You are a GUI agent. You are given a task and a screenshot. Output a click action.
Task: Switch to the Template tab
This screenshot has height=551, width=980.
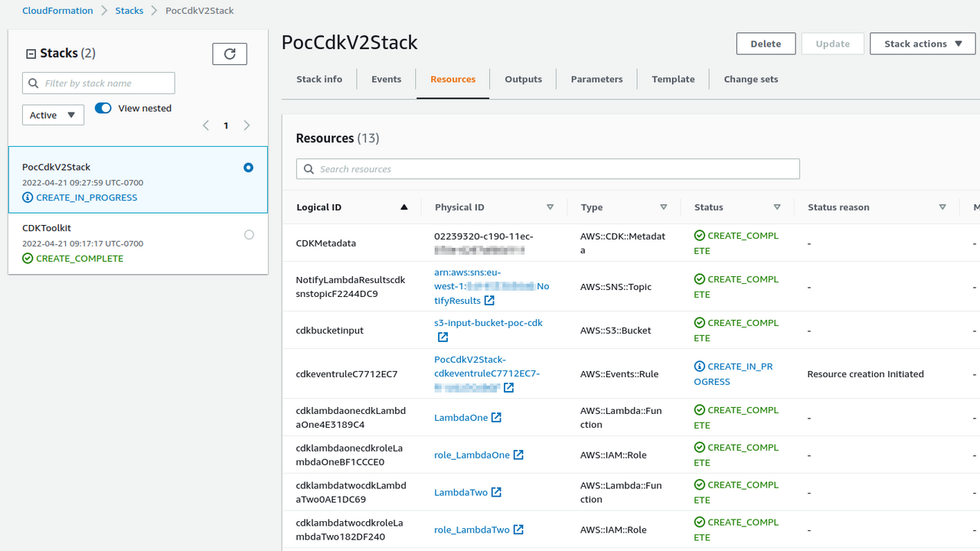674,79
